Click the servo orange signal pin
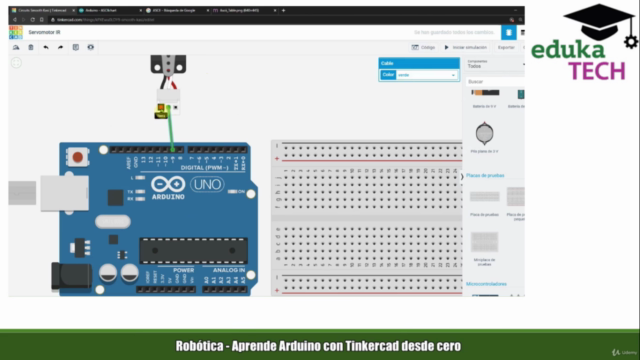The height and width of the screenshot is (360, 640). 161,107
